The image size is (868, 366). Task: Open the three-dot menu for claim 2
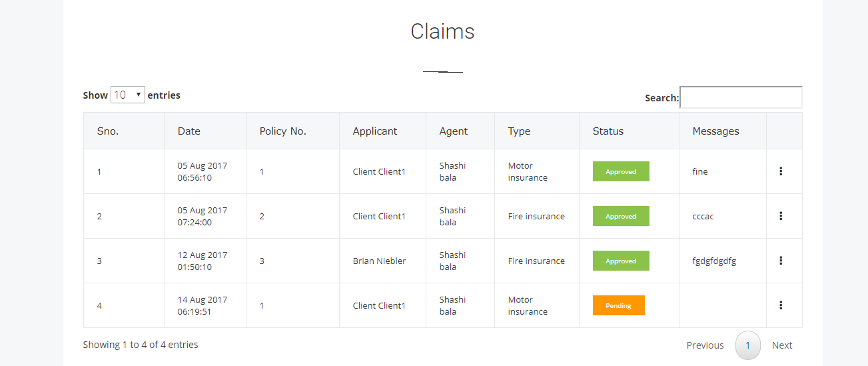click(781, 216)
